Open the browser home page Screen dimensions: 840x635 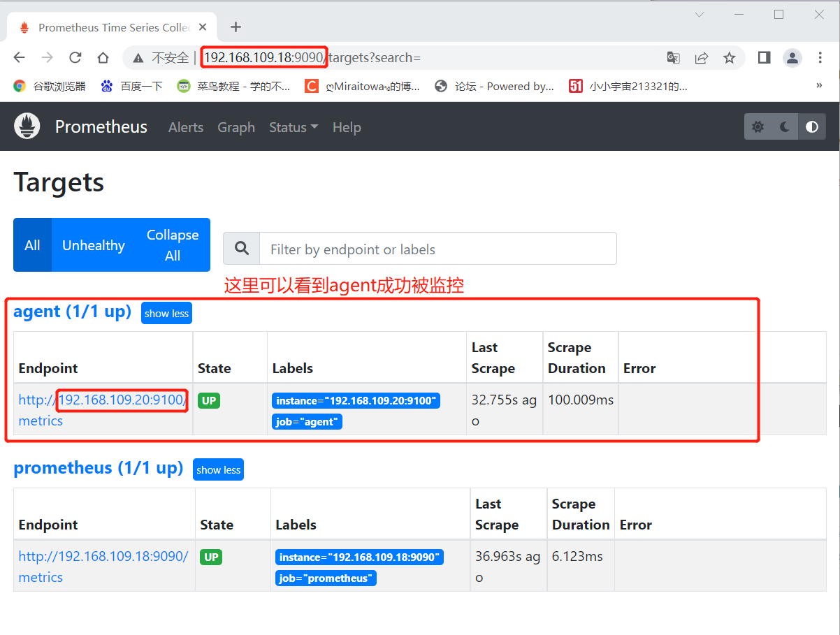click(103, 57)
